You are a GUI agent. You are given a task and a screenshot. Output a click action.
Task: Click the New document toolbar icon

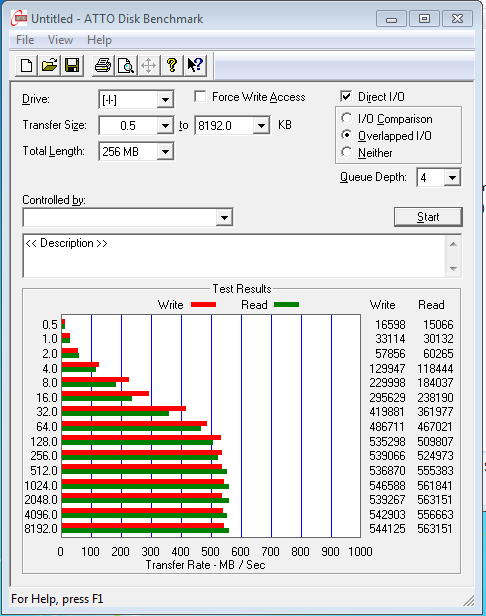pyautogui.click(x=26, y=65)
